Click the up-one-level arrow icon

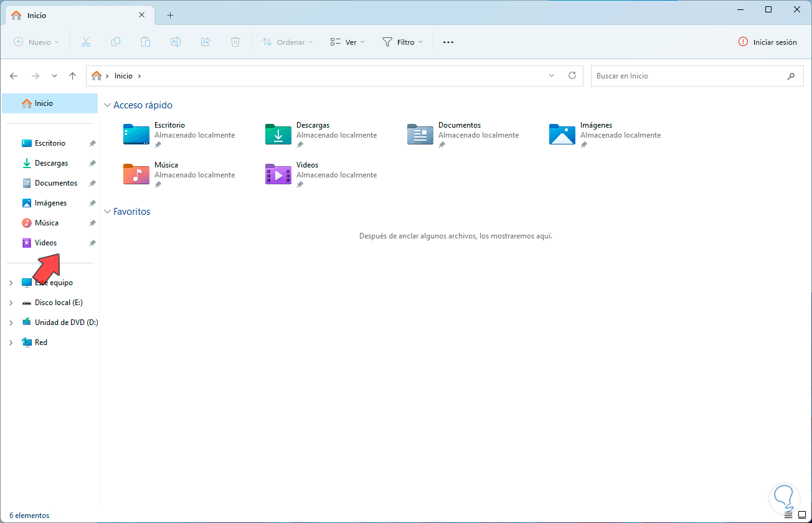(72, 75)
